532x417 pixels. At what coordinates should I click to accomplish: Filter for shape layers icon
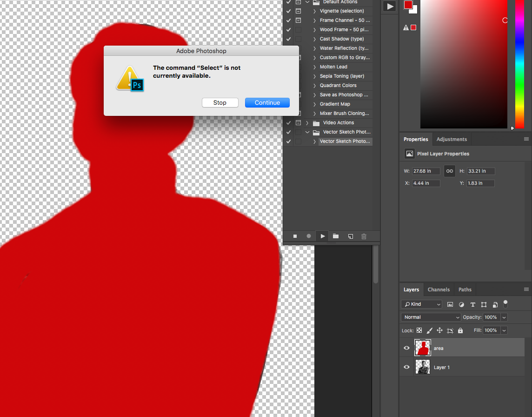pyautogui.click(x=484, y=304)
